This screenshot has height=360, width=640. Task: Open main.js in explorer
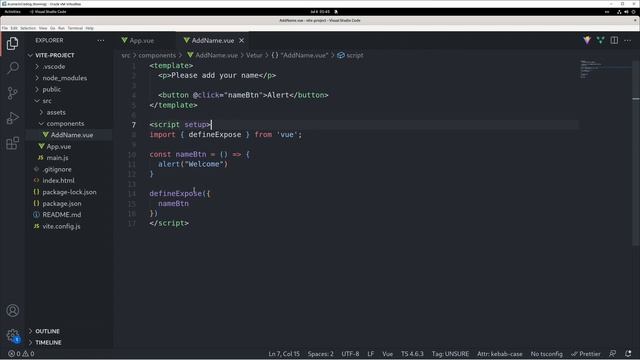[58, 158]
